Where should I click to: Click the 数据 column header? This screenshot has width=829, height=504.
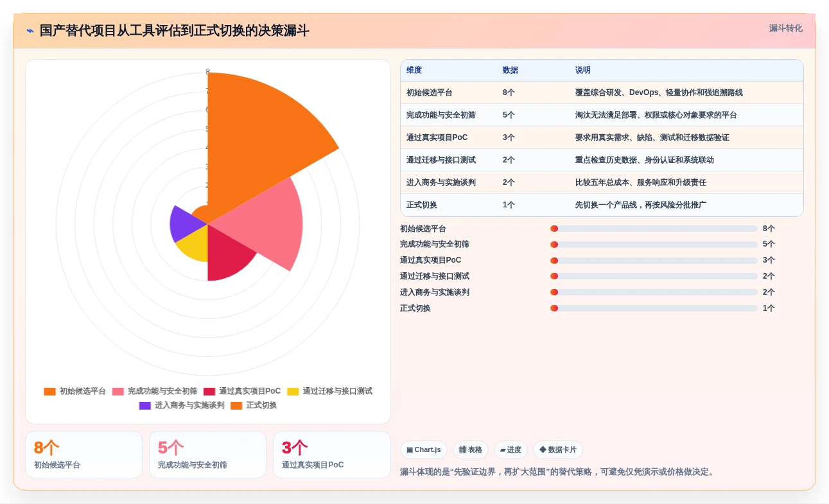tap(510, 70)
